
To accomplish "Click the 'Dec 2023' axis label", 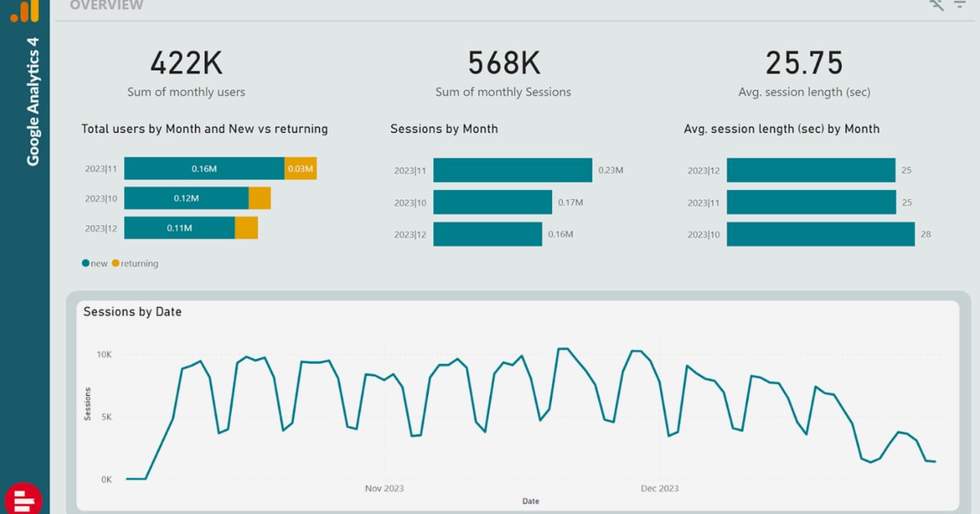I will 659,489.
